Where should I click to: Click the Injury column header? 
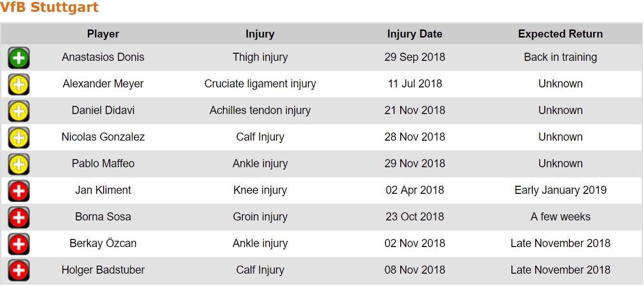pyautogui.click(x=260, y=34)
